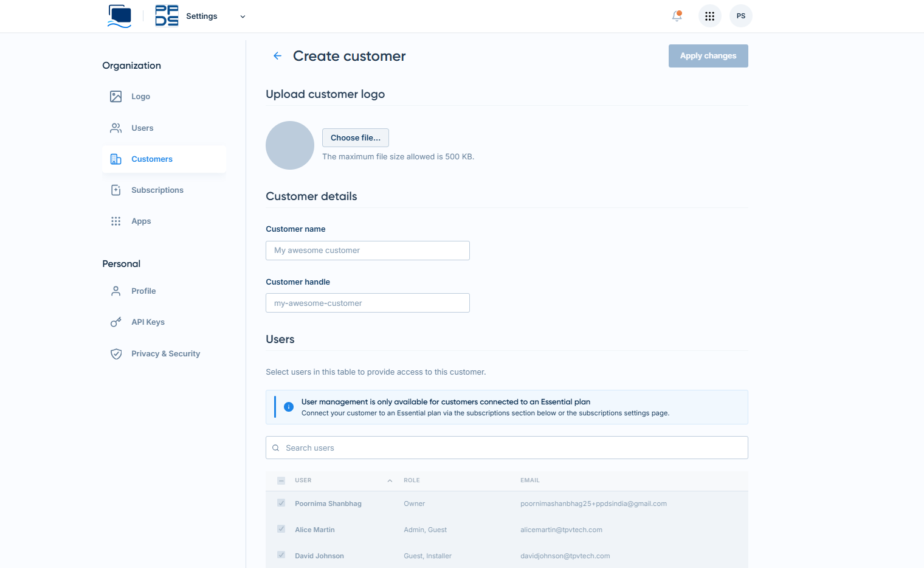Click the back arrow next to Create customer
This screenshot has width=924, height=568.
277,55
